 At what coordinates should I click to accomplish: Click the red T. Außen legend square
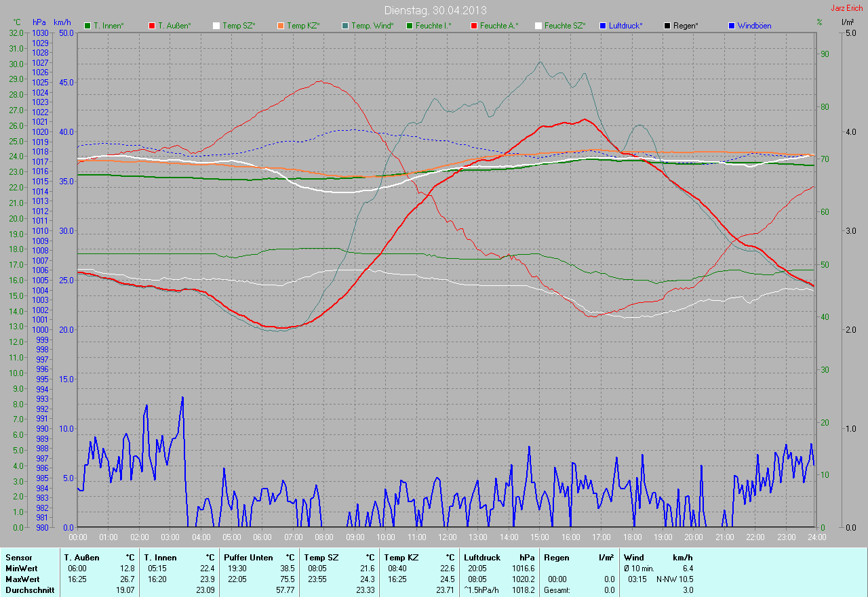click(152, 26)
